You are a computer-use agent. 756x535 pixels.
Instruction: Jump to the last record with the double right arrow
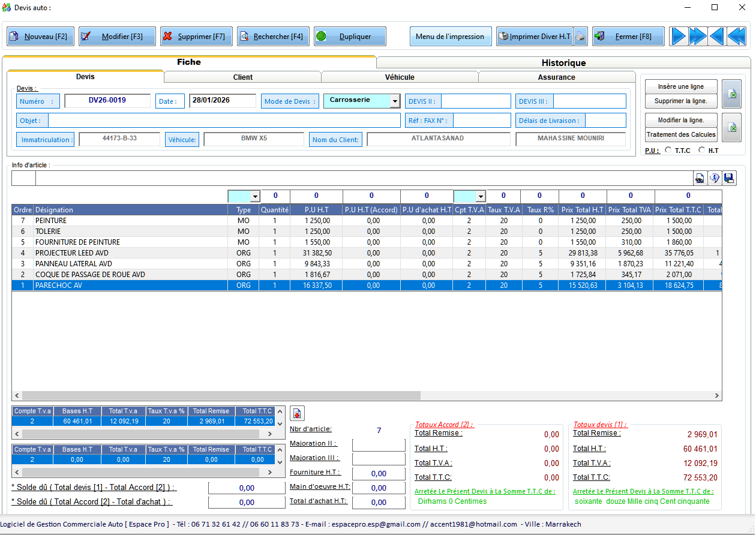point(698,37)
